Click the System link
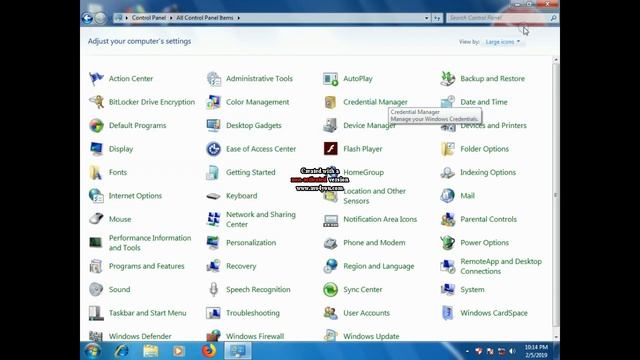Viewport: 640px width, 360px height. 472,289
